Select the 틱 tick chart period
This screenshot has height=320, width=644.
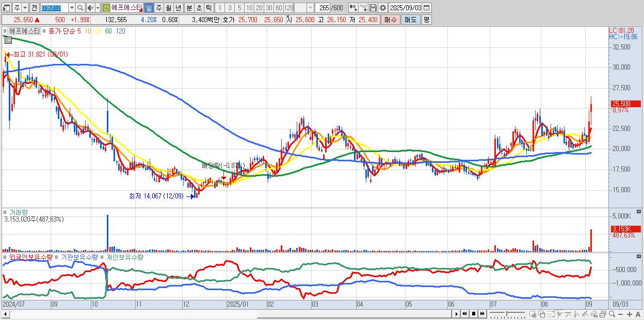coord(208,8)
